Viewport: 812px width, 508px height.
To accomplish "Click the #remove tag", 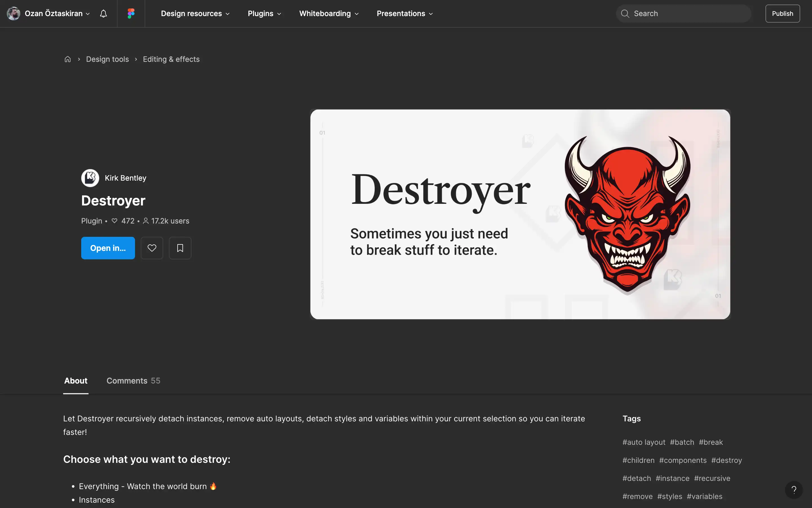I will tap(637, 497).
